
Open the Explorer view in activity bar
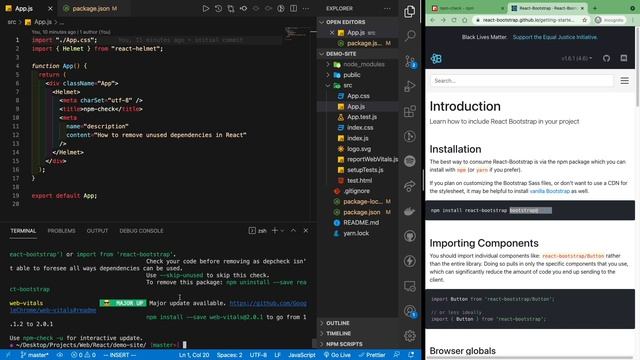click(x=410, y=11)
